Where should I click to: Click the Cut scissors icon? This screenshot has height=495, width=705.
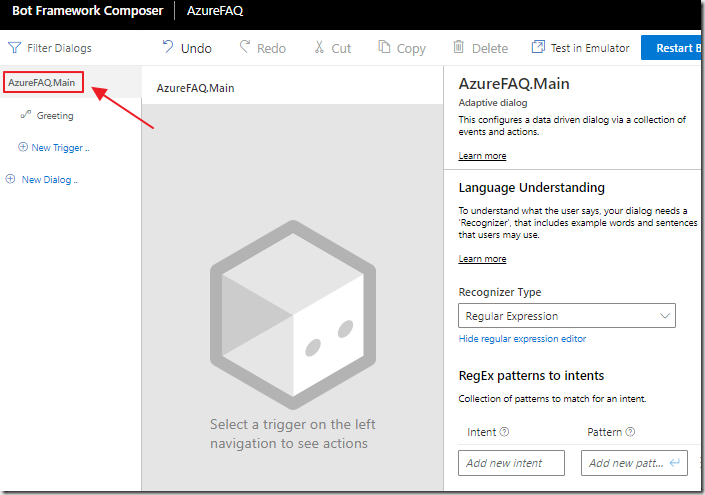(319, 47)
